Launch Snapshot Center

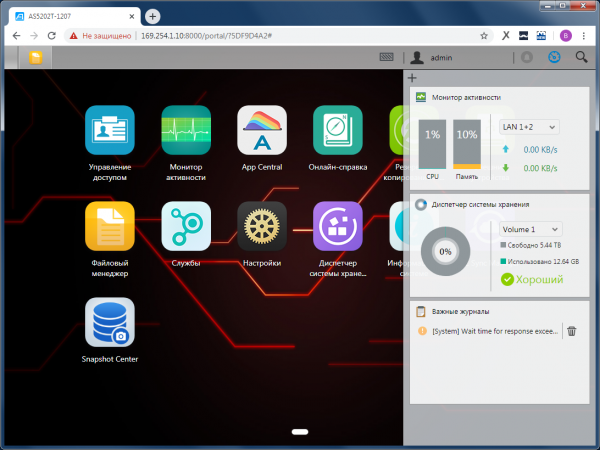pyautogui.click(x=109, y=322)
